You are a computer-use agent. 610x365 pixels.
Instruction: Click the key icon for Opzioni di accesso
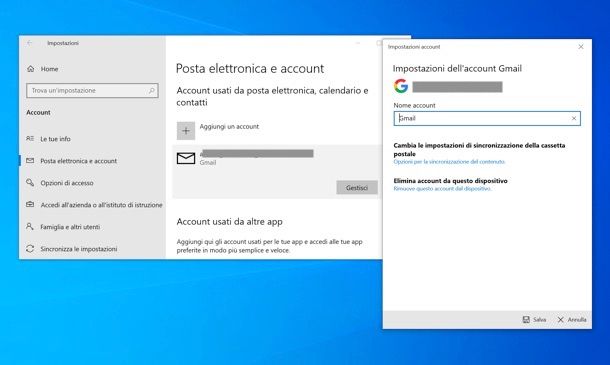click(30, 182)
